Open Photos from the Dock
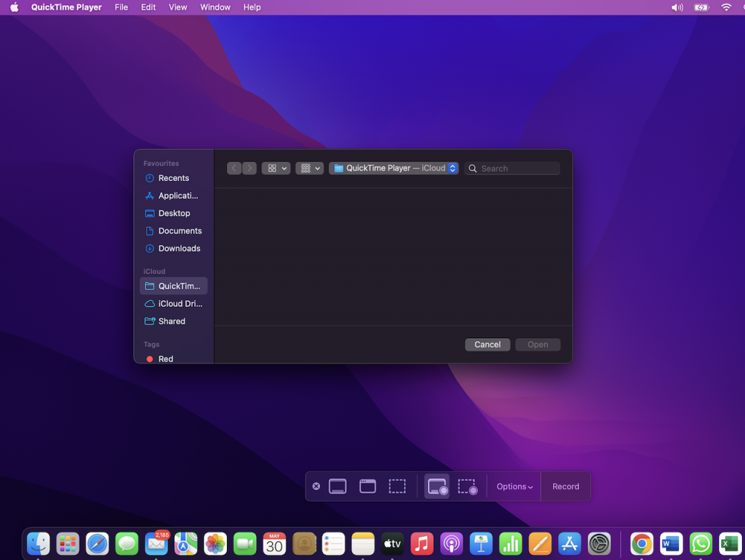 point(215,543)
